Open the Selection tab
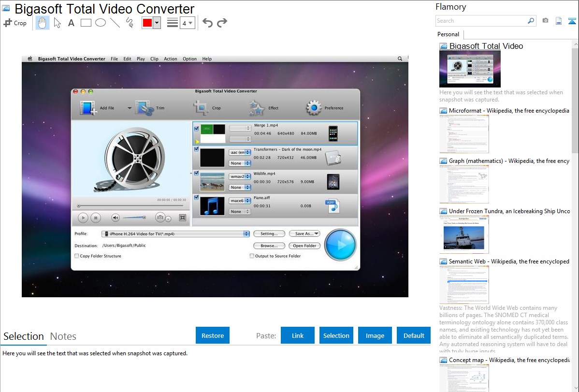The height and width of the screenshot is (392, 579). pos(24,336)
